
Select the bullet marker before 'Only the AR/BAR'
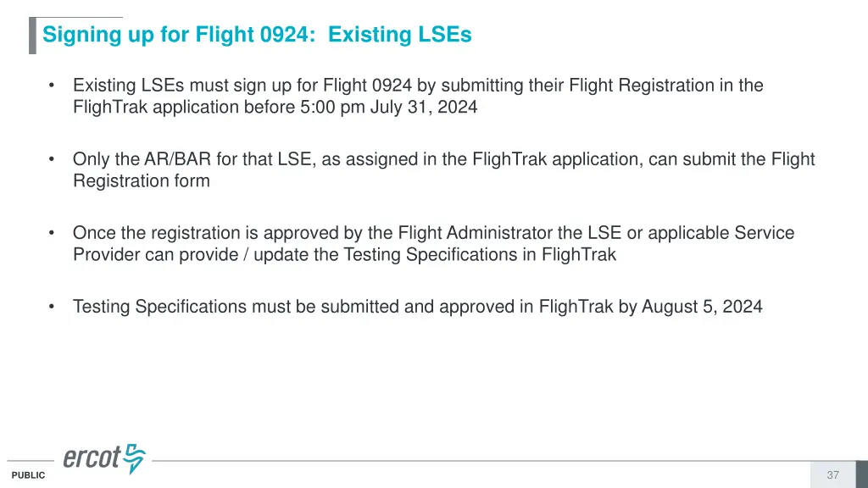[53, 159]
